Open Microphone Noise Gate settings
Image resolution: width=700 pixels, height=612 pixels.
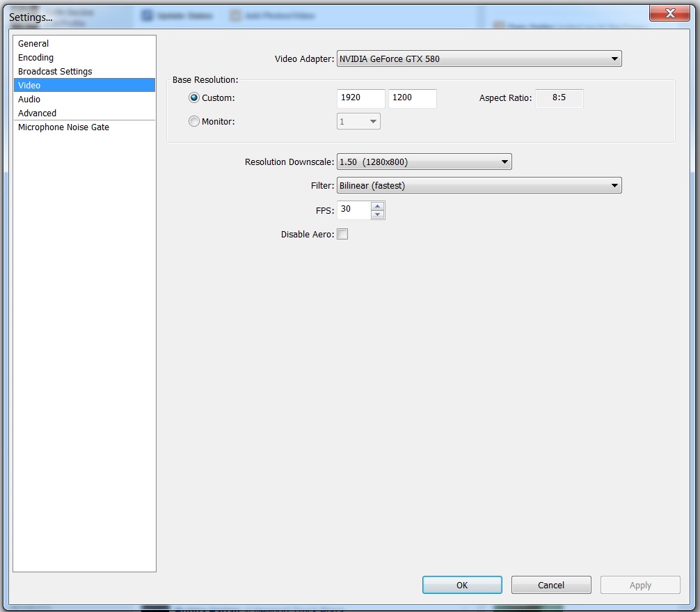coord(84,127)
